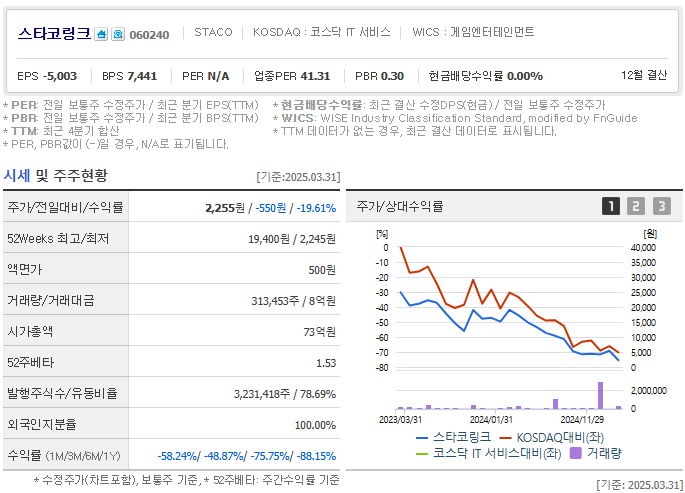Select the 1M return -58.24%
This screenshot has width=685, height=493.
click(x=179, y=456)
